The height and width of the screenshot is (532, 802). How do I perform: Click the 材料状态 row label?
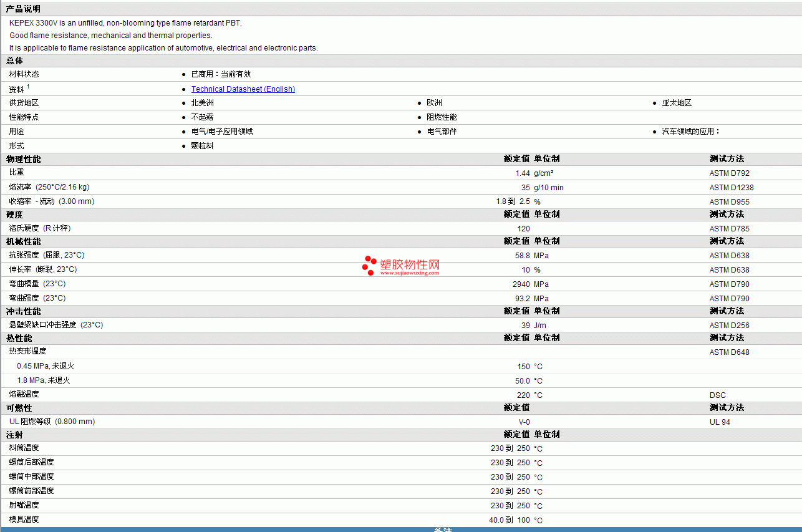[24, 74]
